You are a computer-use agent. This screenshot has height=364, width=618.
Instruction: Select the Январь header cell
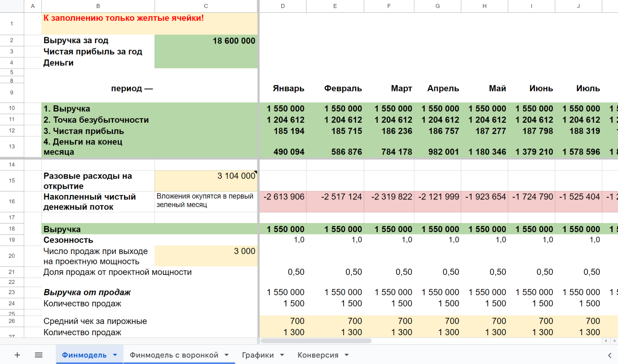coord(283,89)
